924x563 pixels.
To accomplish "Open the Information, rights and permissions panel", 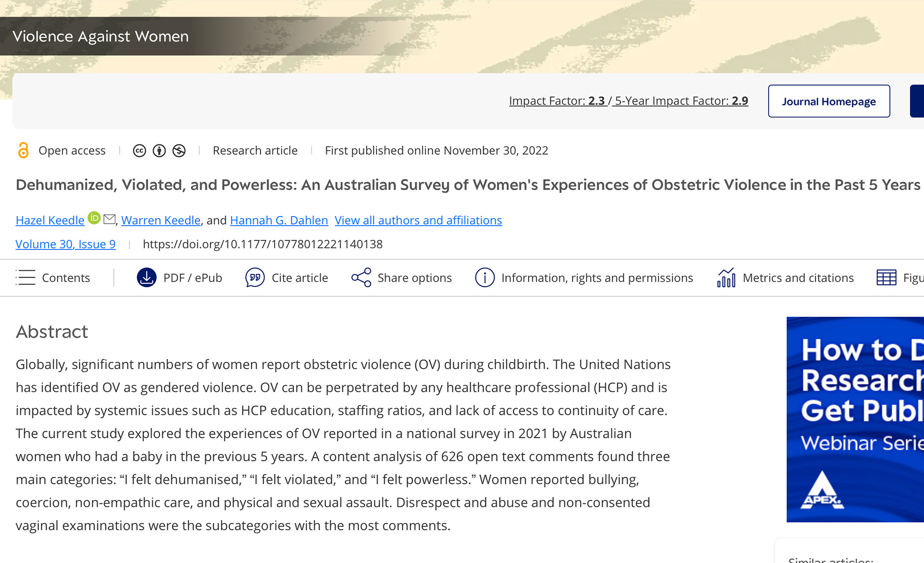I will pyautogui.click(x=584, y=278).
